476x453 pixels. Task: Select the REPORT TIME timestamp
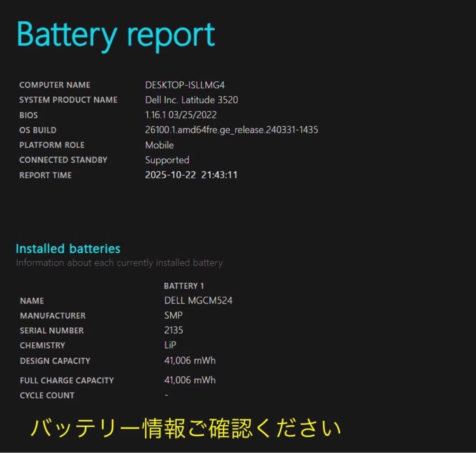tap(191, 175)
